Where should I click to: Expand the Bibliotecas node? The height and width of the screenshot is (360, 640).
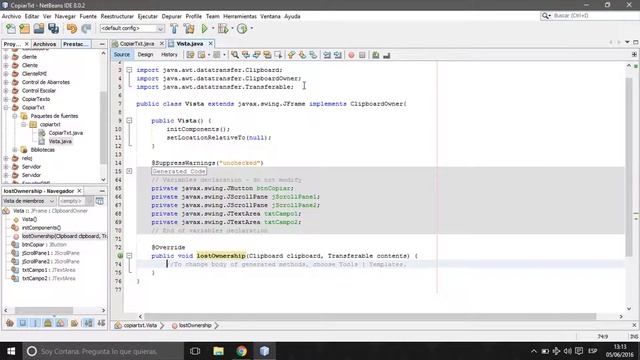tap(15, 150)
